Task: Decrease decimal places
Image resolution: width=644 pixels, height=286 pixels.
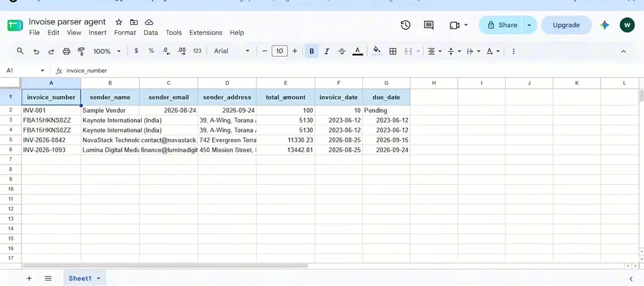Action: pos(166,51)
